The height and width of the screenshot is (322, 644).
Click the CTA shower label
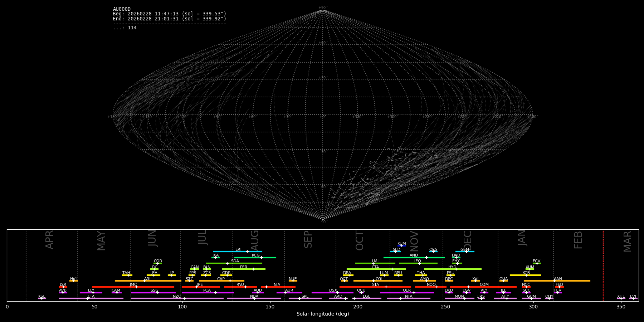pos(375,267)
